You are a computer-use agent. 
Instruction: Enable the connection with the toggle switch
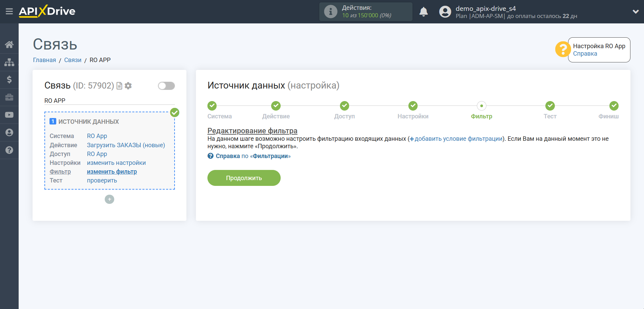tap(166, 86)
